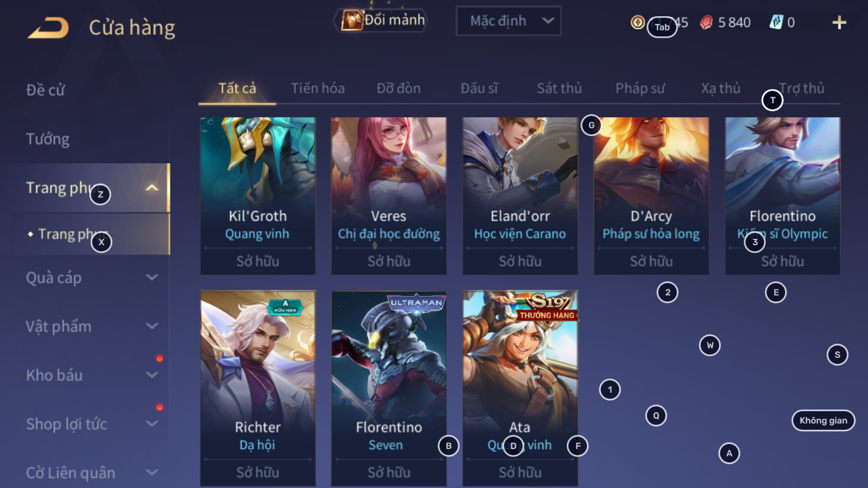
Task: Click the gold coin currency icon
Action: click(638, 22)
